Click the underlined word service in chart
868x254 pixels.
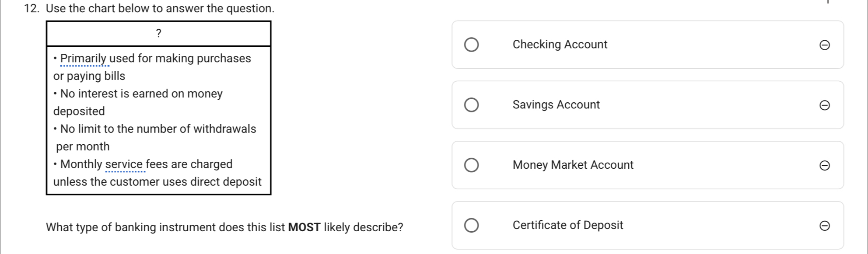click(124, 164)
